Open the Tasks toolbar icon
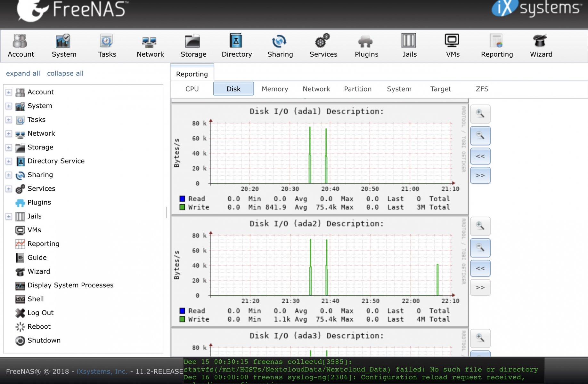This screenshot has height=384, width=588. [107, 46]
